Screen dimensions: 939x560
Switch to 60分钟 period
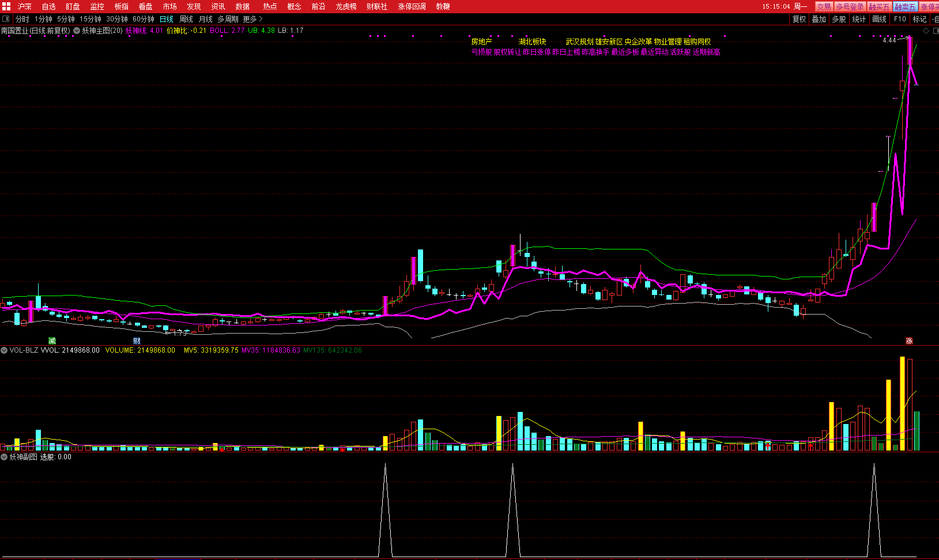coord(144,19)
